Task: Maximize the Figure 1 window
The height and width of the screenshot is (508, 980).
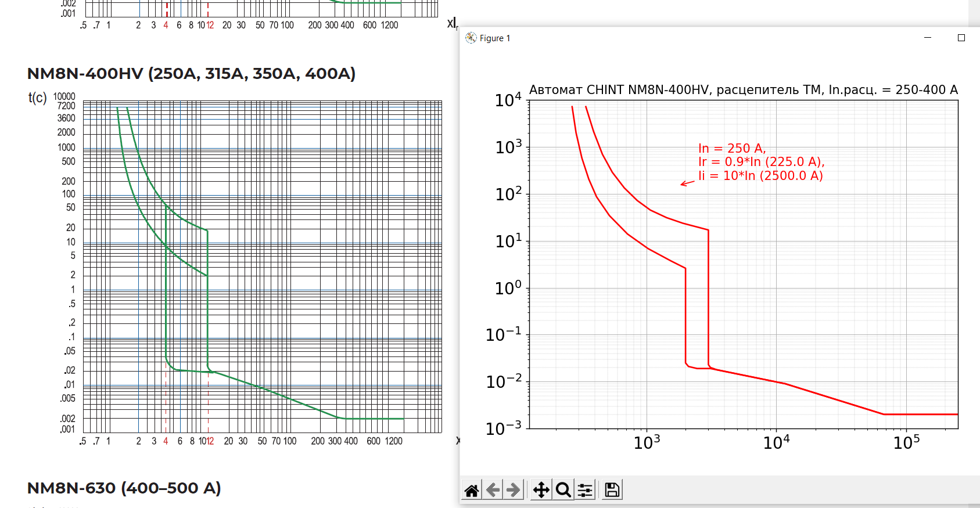Action: pyautogui.click(x=961, y=38)
